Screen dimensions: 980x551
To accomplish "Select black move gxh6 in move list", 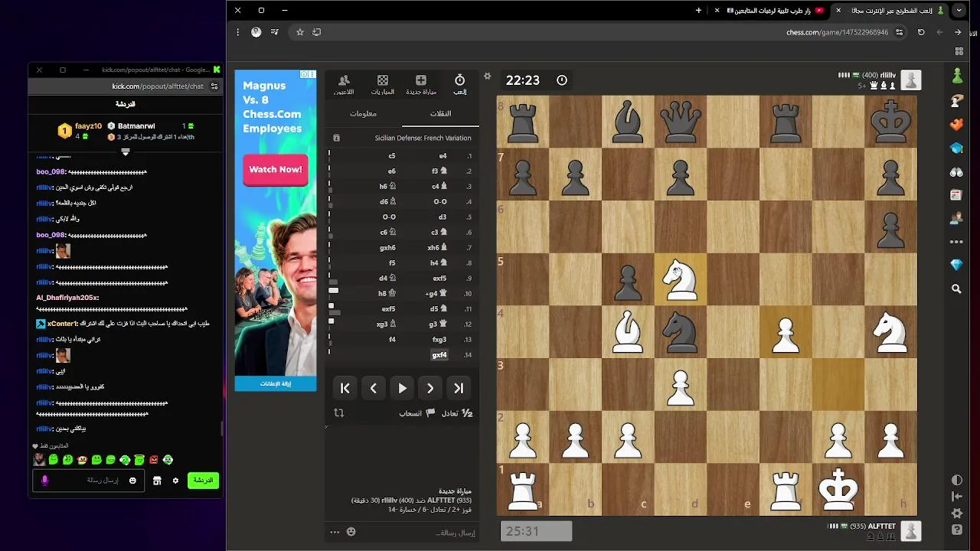I will point(387,248).
